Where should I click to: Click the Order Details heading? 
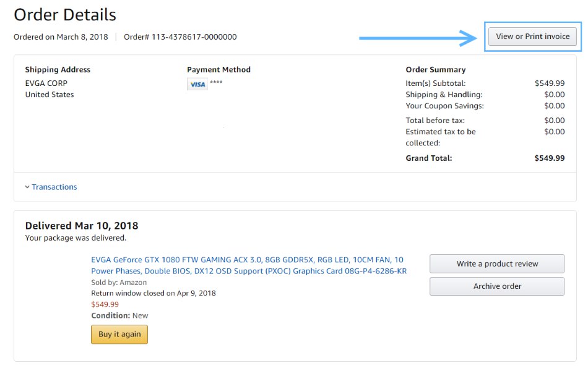pos(65,14)
